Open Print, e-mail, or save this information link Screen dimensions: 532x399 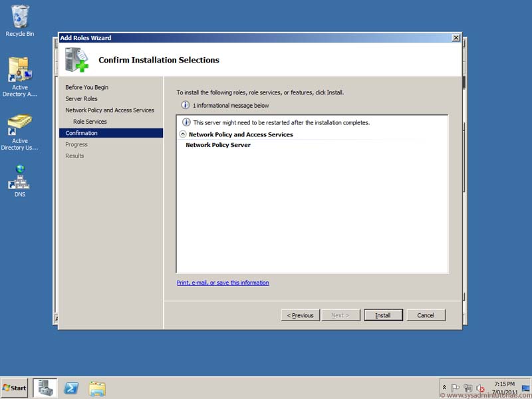223,283
